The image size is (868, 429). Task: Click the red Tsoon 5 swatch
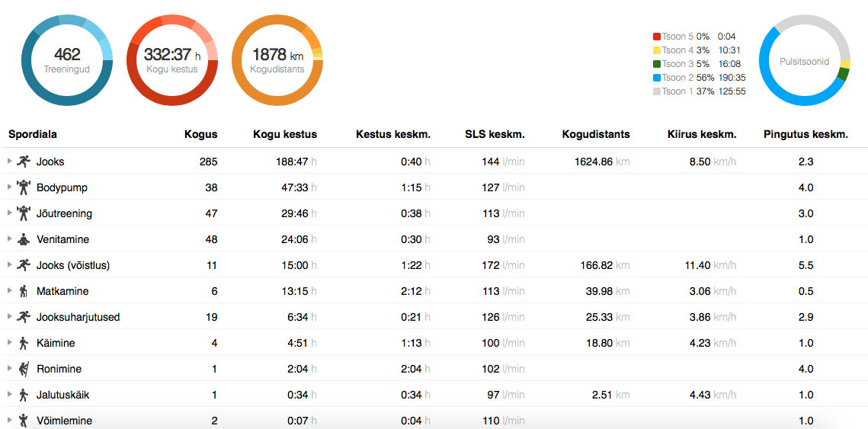pyautogui.click(x=656, y=37)
